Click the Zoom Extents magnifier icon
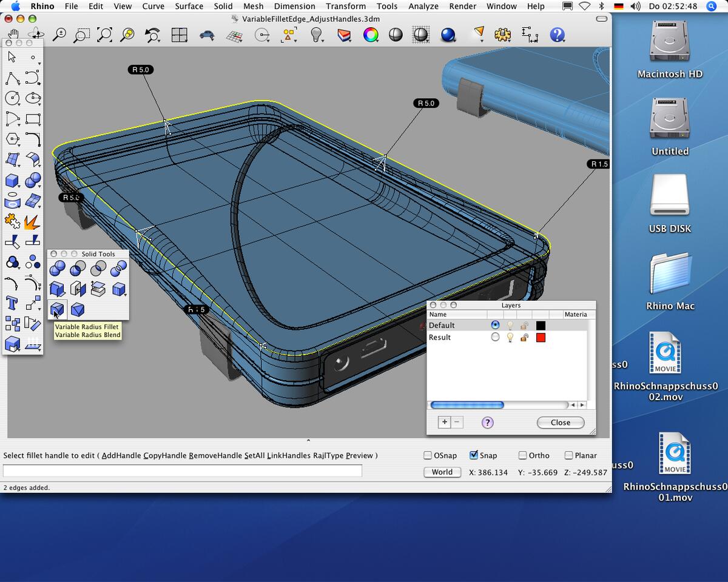This screenshot has height=582, width=728. coord(104,35)
